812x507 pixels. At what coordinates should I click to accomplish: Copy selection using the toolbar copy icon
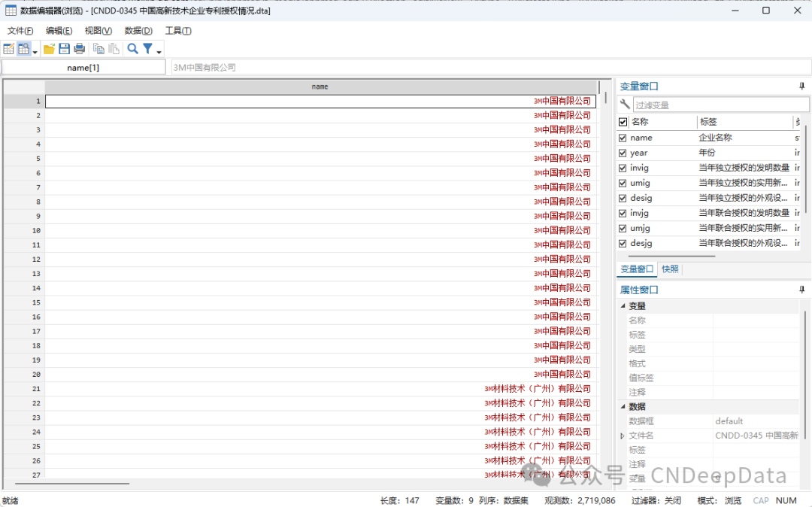pyautogui.click(x=98, y=49)
